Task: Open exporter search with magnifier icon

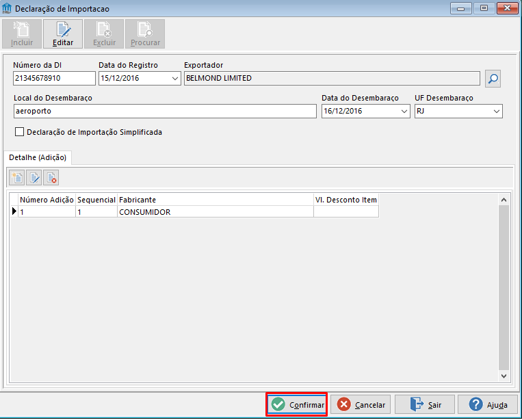Action: pyautogui.click(x=493, y=79)
